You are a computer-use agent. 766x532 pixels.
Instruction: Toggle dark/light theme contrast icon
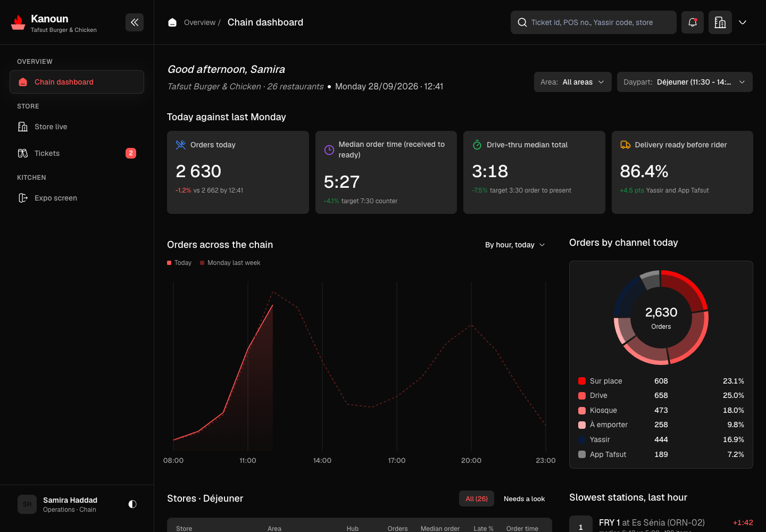pos(132,504)
